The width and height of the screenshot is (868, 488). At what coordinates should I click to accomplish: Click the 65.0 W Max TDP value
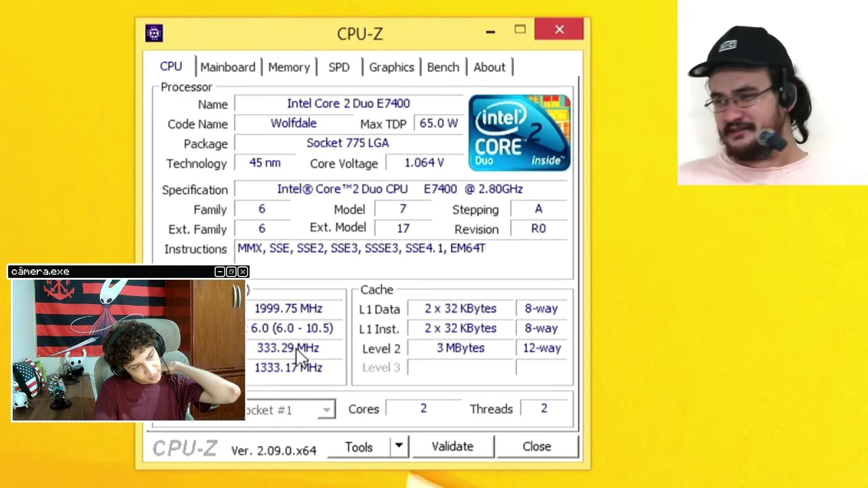[439, 123]
